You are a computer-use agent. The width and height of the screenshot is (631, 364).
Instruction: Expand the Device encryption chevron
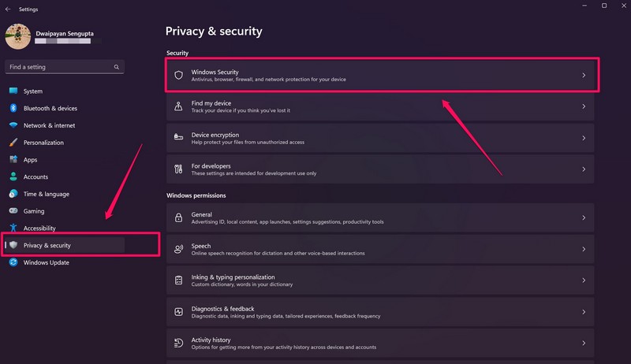click(x=584, y=138)
